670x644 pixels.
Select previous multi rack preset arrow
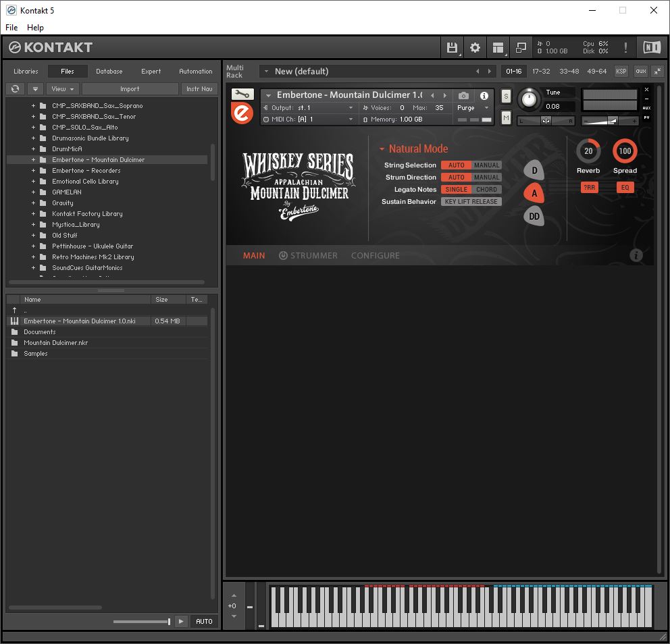click(x=478, y=72)
